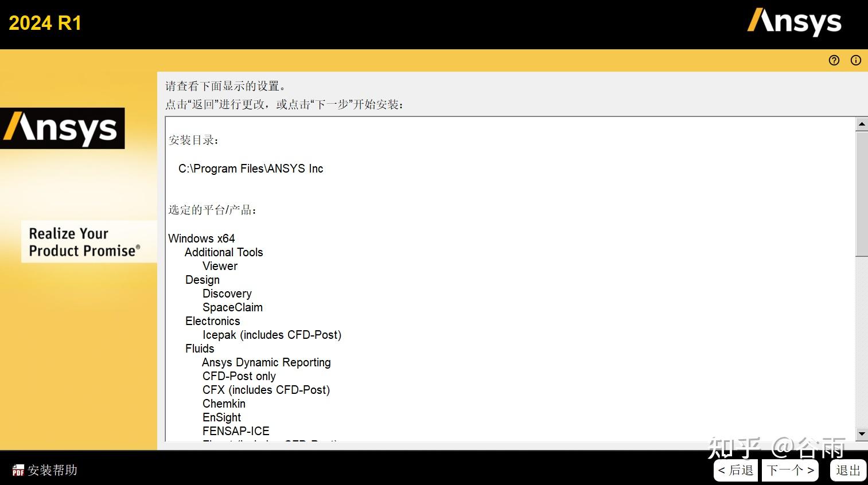Click the 2024 R1 version label
Viewport: 868px width, 485px height.
click(45, 23)
